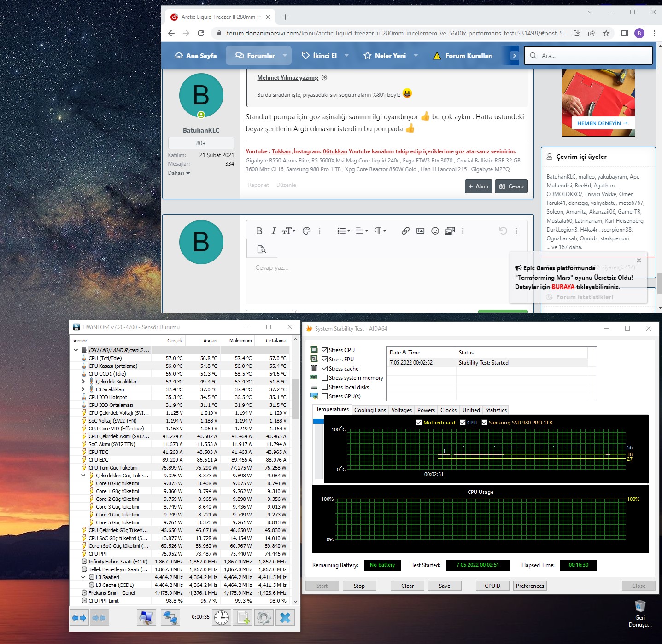Close the Epic Games notification popup

[x=639, y=261]
